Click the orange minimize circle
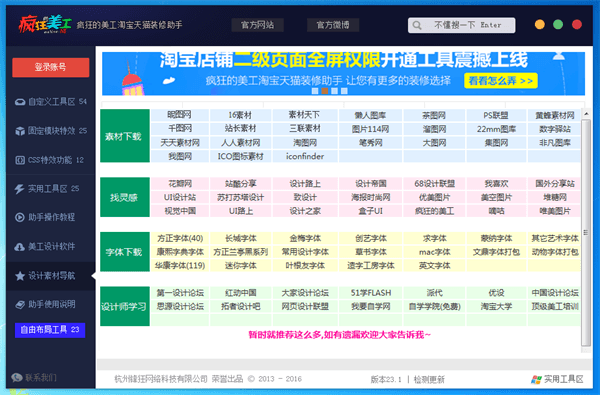Image resolution: width=600 pixels, height=395 pixels. [540, 24]
